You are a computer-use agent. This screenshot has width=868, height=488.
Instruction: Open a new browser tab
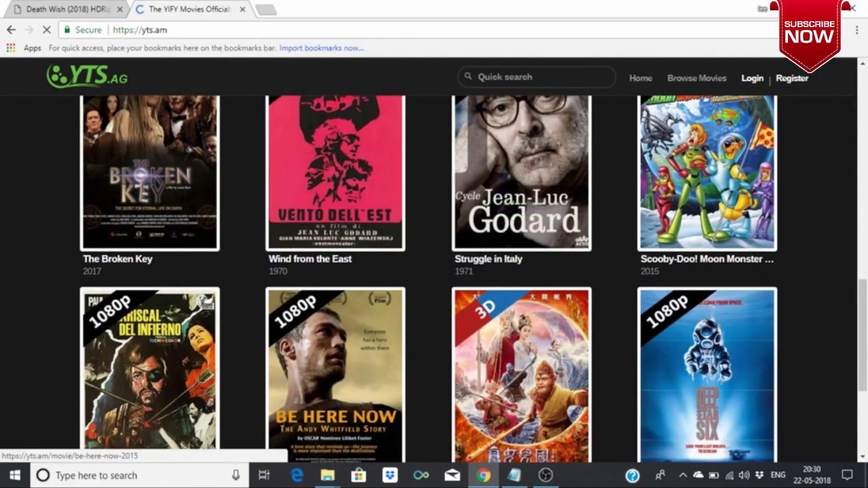[x=266, y=9]
